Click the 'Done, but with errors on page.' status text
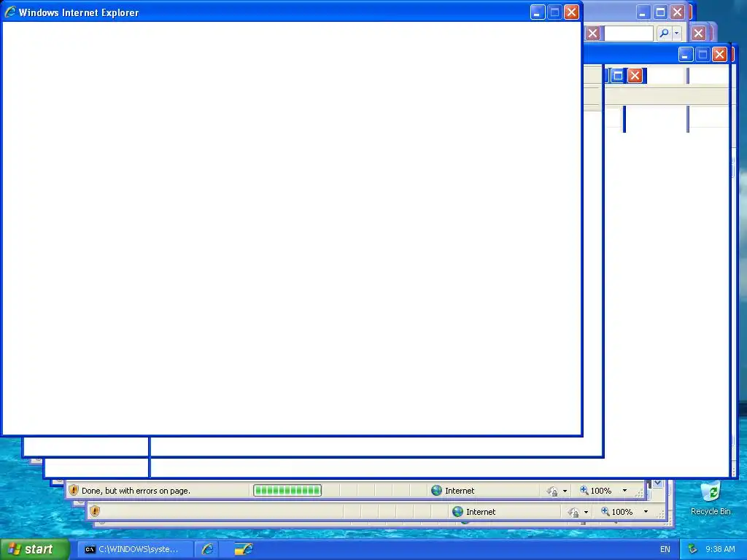The height and width of the screenshot is (560, 747). 136,491
